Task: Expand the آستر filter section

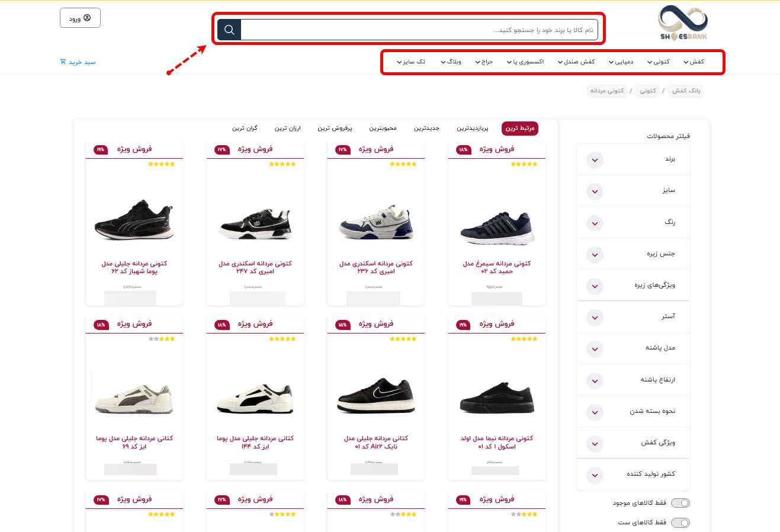Action: coord(633,316)
